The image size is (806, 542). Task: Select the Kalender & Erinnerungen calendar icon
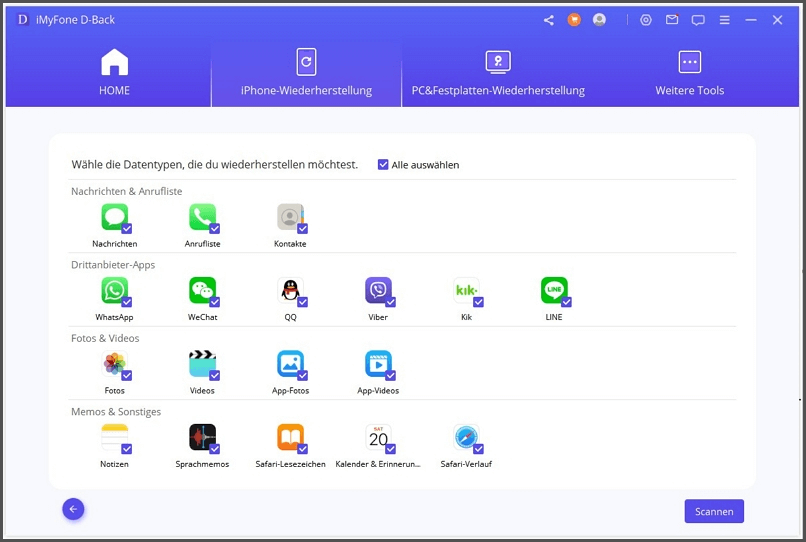[x=378, y=437]
